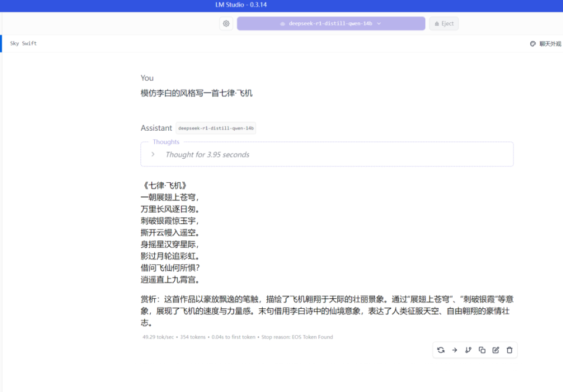Viewport: 563px width, 392px height.
Task: Delete the assistant's message
Action: 509,350
